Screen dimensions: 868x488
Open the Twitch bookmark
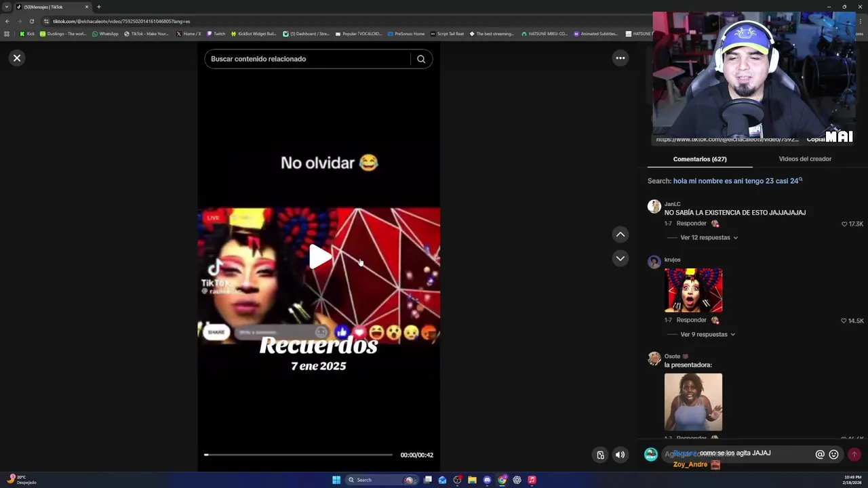click(216, 33)
